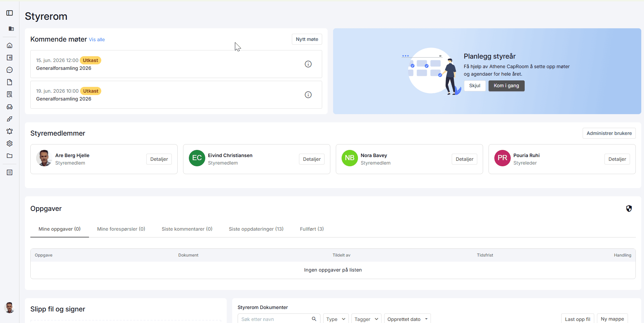The height and width of the screenshot is (323, 644).
Task: Switch to the Mine oppgaver (0) tab
Action: click(x=60, y=229)
